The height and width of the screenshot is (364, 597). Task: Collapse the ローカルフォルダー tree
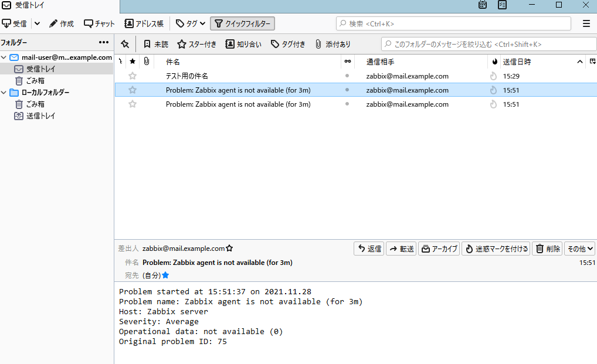pos(4,92)
